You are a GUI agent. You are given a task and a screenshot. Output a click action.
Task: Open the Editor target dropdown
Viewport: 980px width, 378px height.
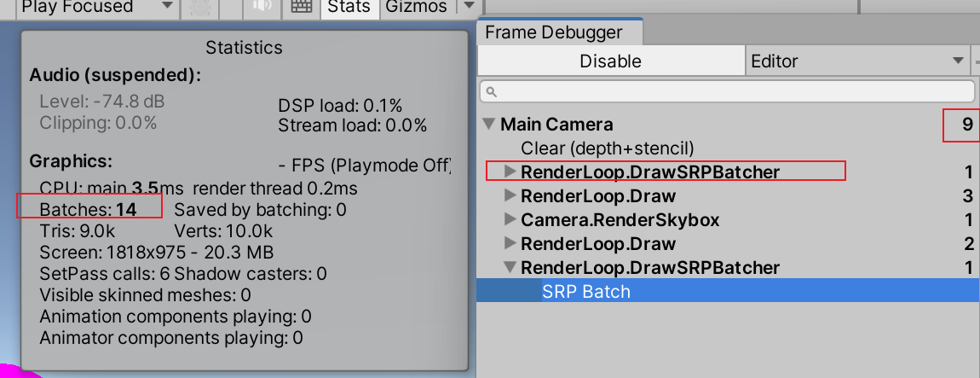pyautogui.click(x=855, y=61)
